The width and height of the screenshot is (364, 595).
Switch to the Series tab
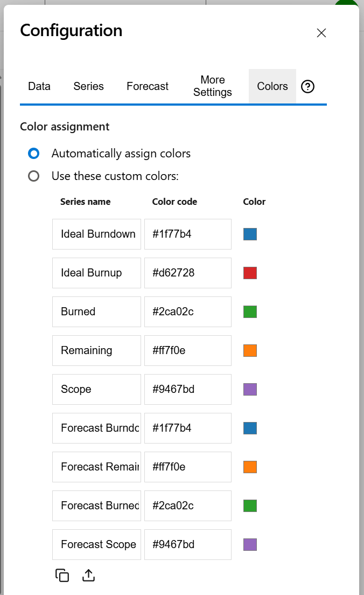(x=88, y=86)
